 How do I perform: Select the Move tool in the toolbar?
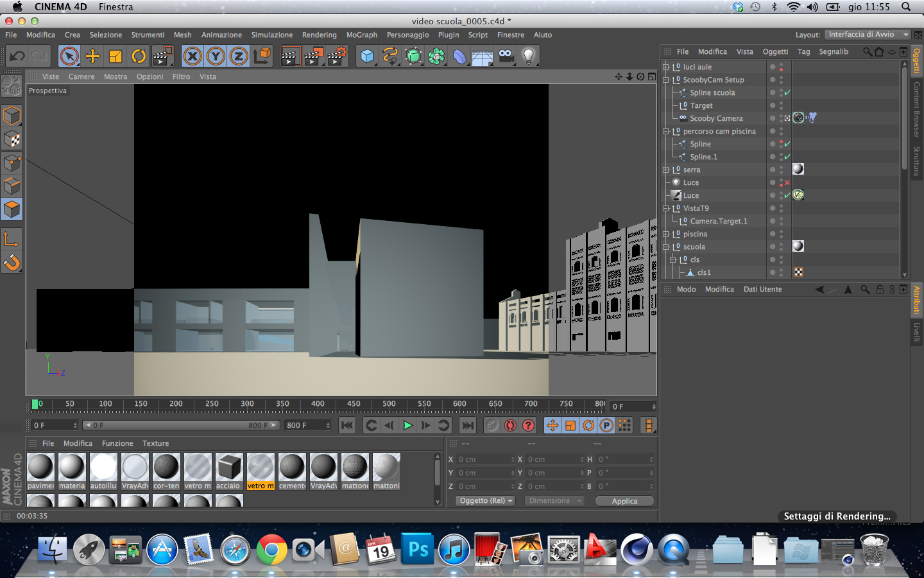[x=92, y=57]
